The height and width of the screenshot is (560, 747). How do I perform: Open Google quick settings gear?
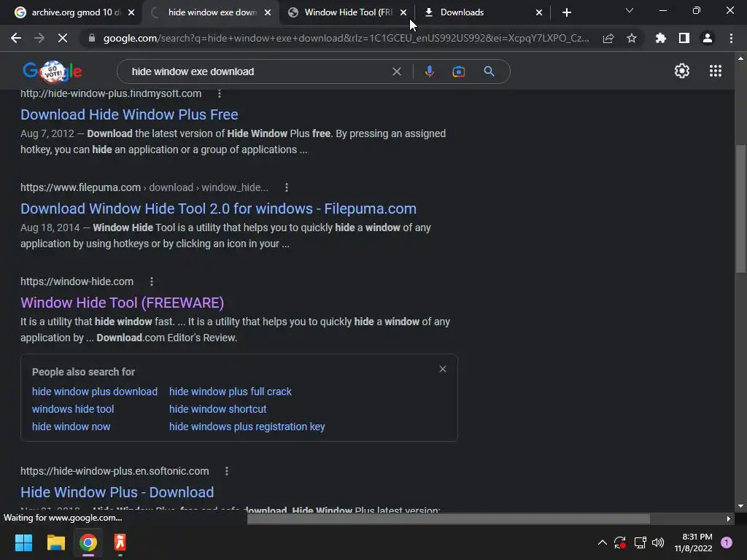point(682,71)
